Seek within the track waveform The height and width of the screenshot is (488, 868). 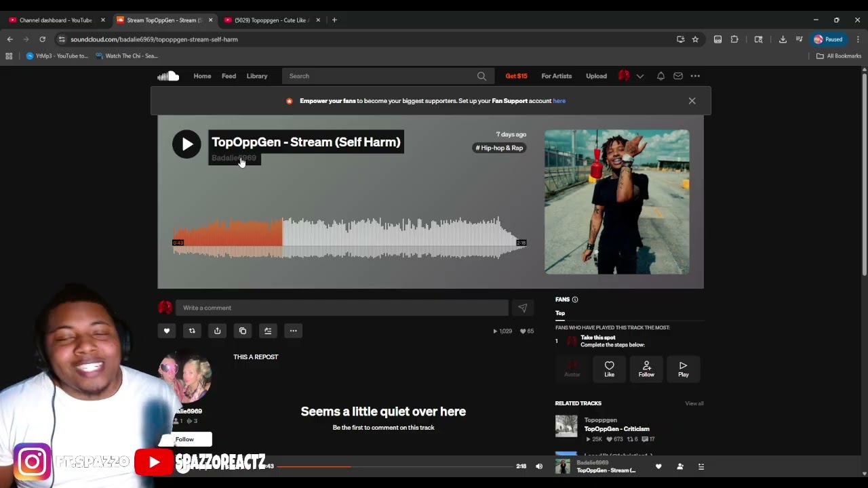coord(349,238)
